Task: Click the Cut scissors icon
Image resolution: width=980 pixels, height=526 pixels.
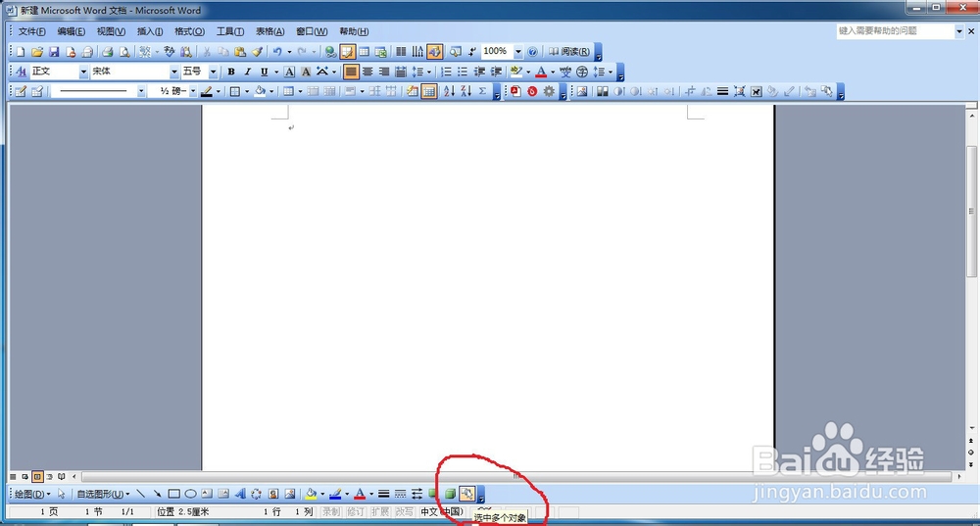Action: click(206, 52)
